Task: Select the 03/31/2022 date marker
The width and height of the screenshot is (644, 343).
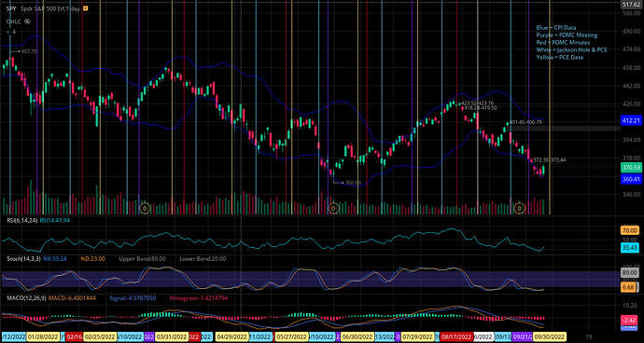Action: click(172, 336)
